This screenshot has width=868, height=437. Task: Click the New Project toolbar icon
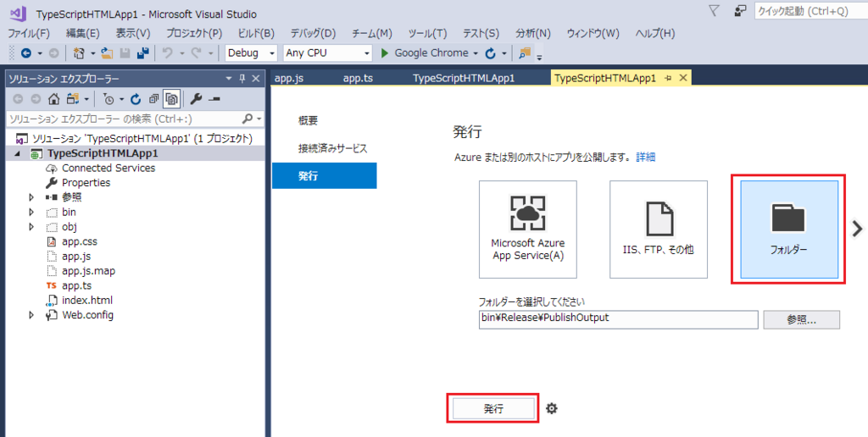click(79, 53)
